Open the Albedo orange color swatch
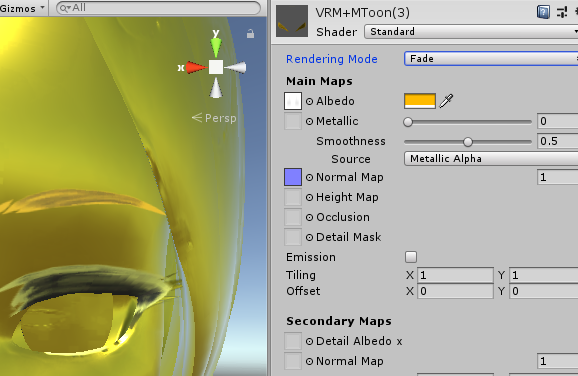This screenshot has height=376, width=578. (x=420, y=101)
